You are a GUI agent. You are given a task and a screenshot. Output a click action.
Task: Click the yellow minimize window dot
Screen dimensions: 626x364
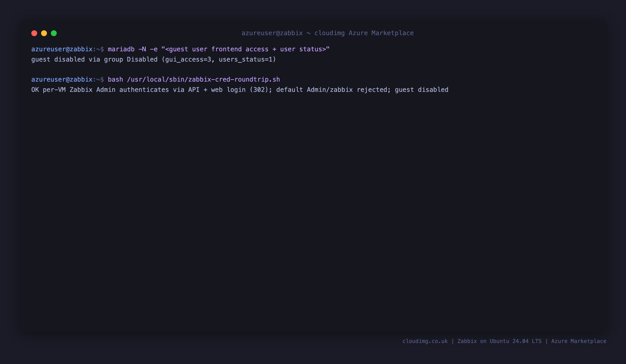(x=44, y=33)
